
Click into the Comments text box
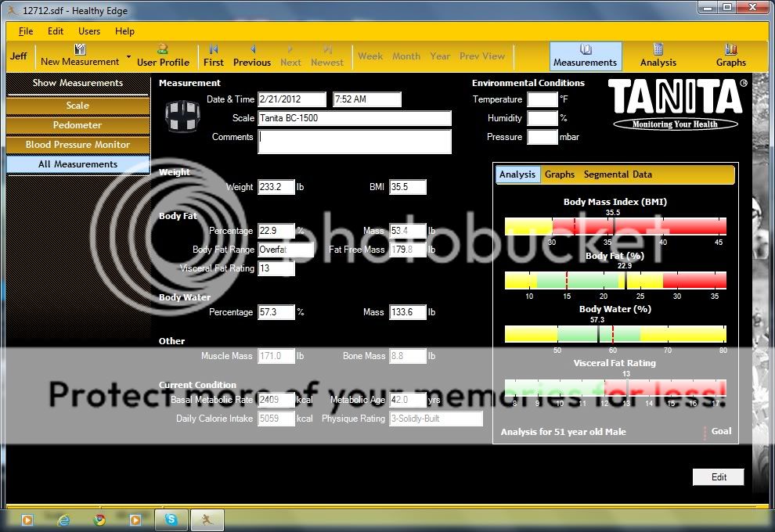tap(355, 142)
